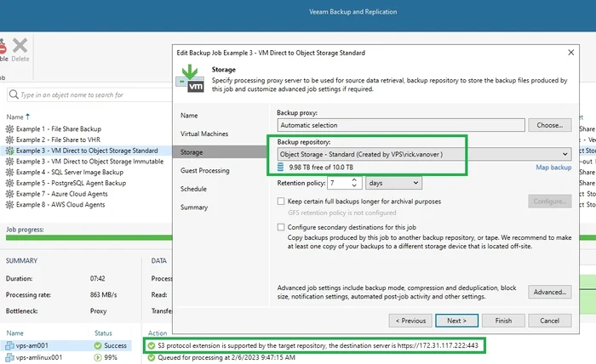The height and width of the screenshot is (364, 596).
Task: Click green check icon of S3 protocol extension message
Action: [152, 346]
